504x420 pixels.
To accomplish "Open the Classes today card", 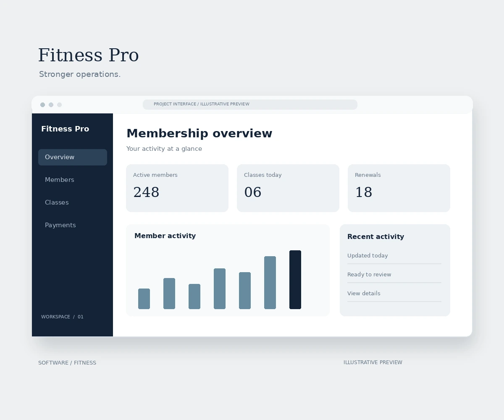I will (288, 188).
